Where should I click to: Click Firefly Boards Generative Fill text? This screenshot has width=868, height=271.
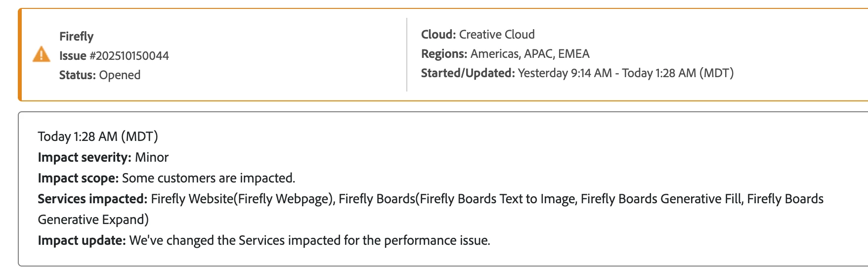tap(661, 199)
